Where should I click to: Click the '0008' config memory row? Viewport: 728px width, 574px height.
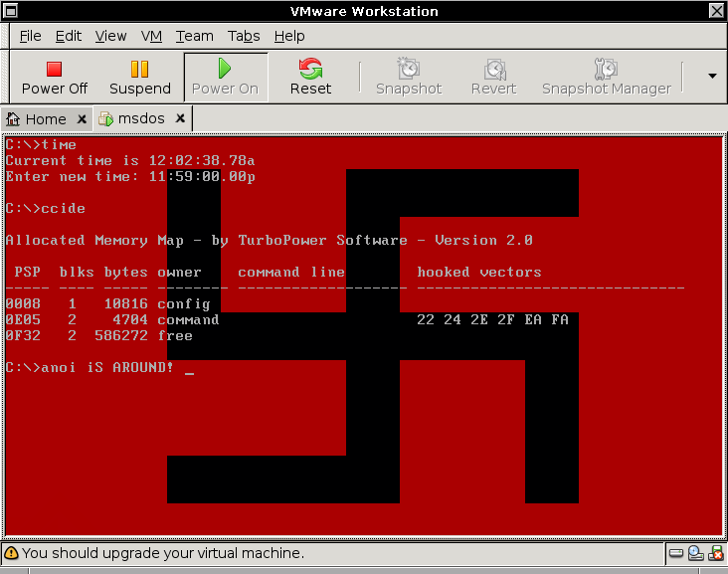pos(107,303)
